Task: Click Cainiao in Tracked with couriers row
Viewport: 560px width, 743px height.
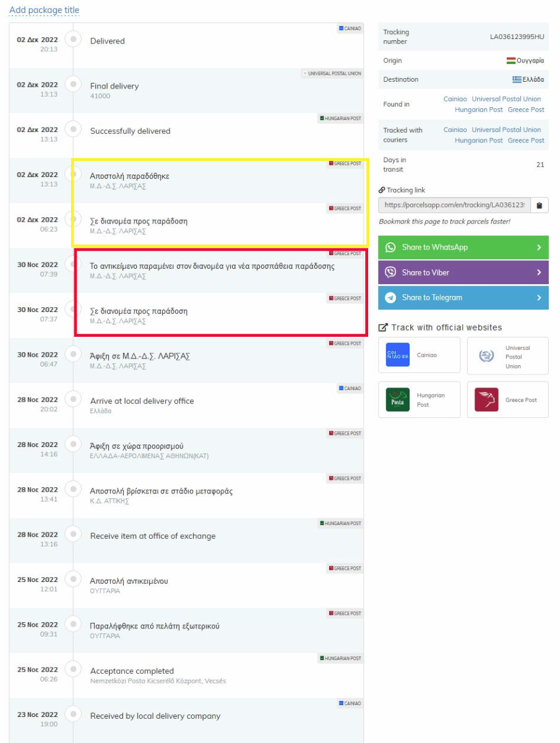Action: (x=455, y=130)
